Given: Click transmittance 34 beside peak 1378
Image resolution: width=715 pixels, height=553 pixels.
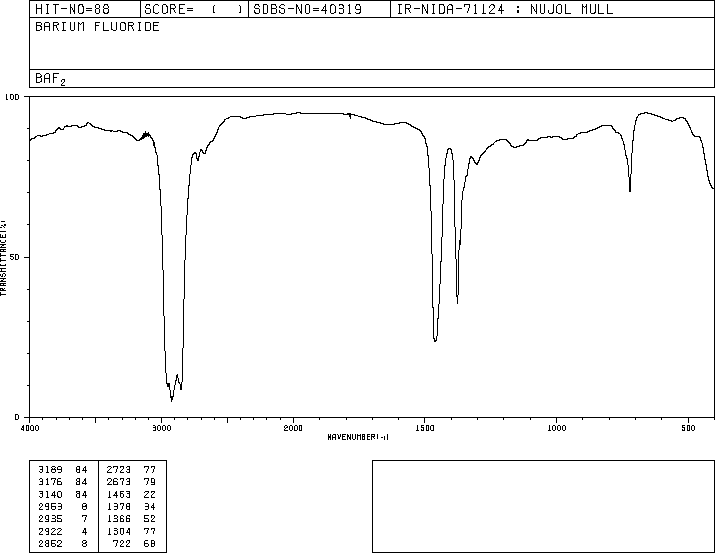Looking at the screenshot, I should coord(150,507).
